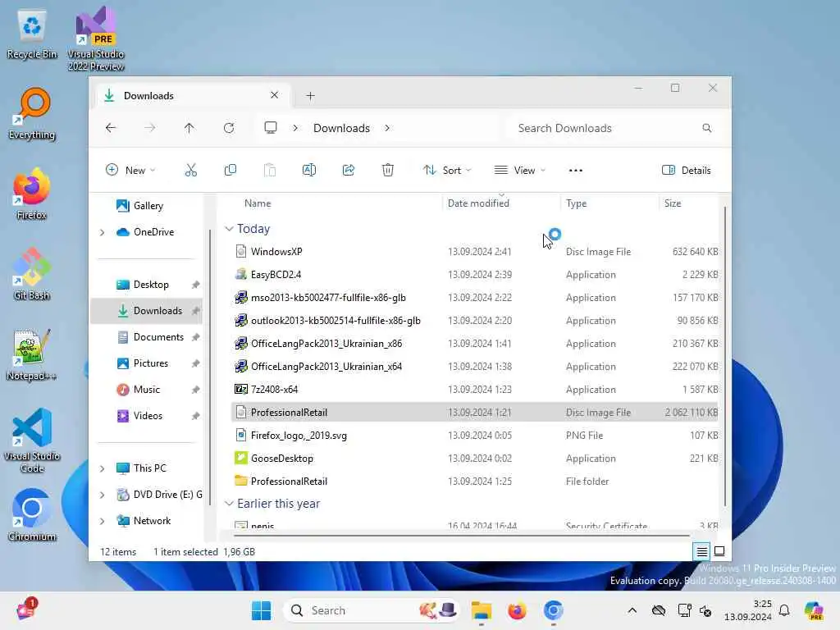Click Downloads breadcrumb in address bar
840x630 pixels.
[341, 128]
